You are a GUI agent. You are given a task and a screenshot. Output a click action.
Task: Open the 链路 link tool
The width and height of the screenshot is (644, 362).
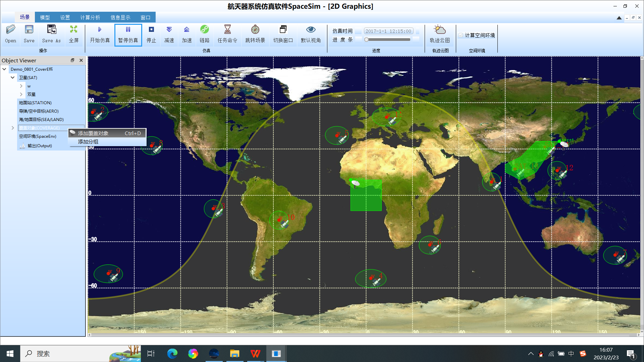pyautogui.click(x=205, y=34)
